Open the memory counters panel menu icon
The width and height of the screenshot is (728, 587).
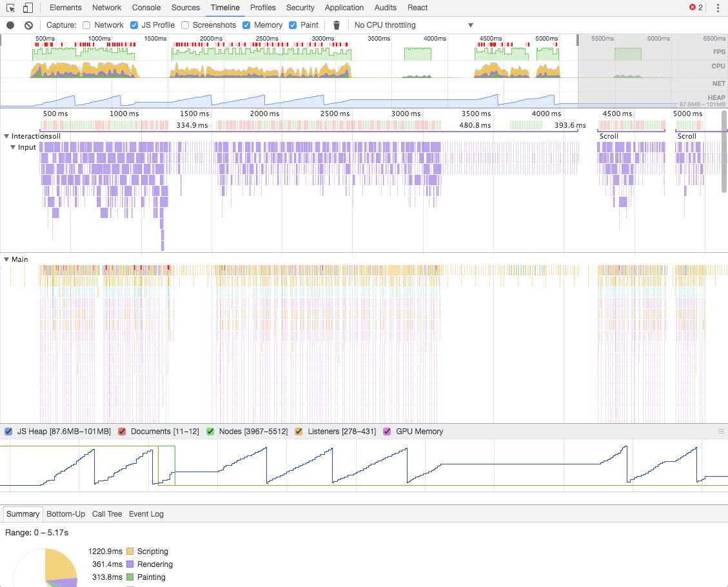[x=721, y=432]
